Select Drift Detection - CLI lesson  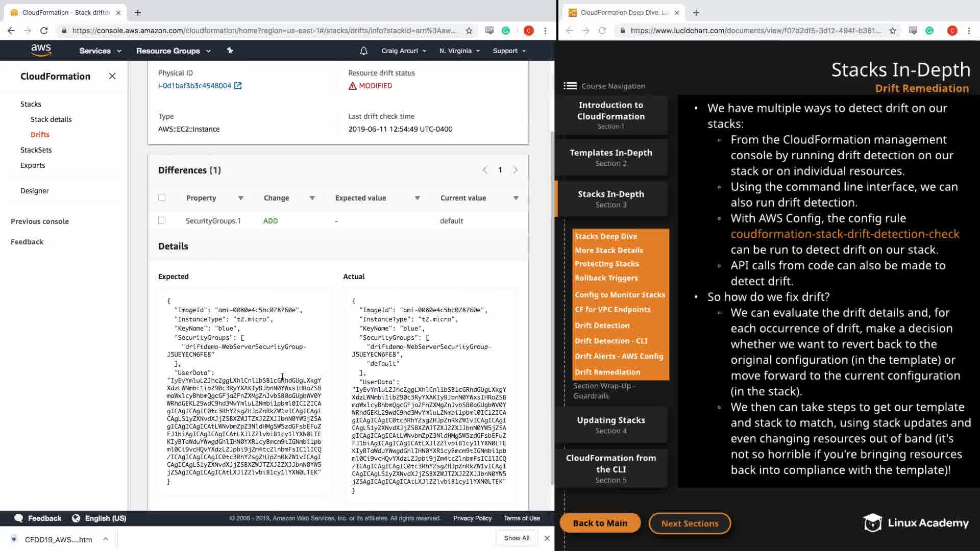[610, 341]
